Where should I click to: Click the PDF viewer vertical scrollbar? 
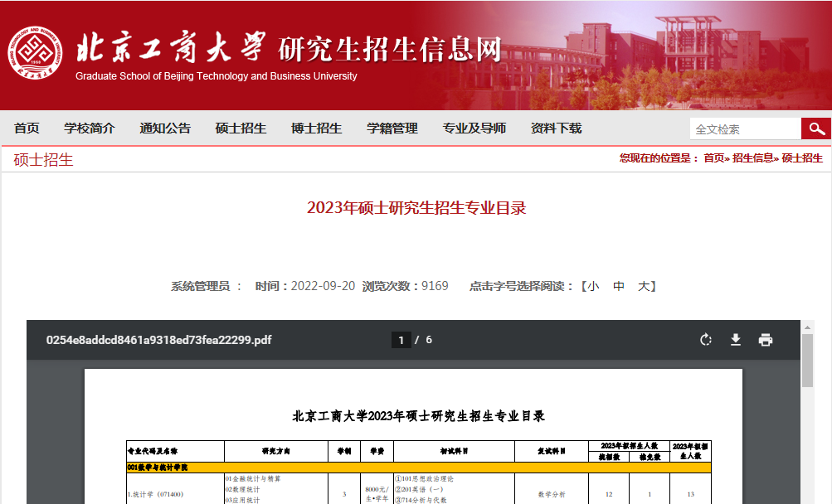coord(807,361)
